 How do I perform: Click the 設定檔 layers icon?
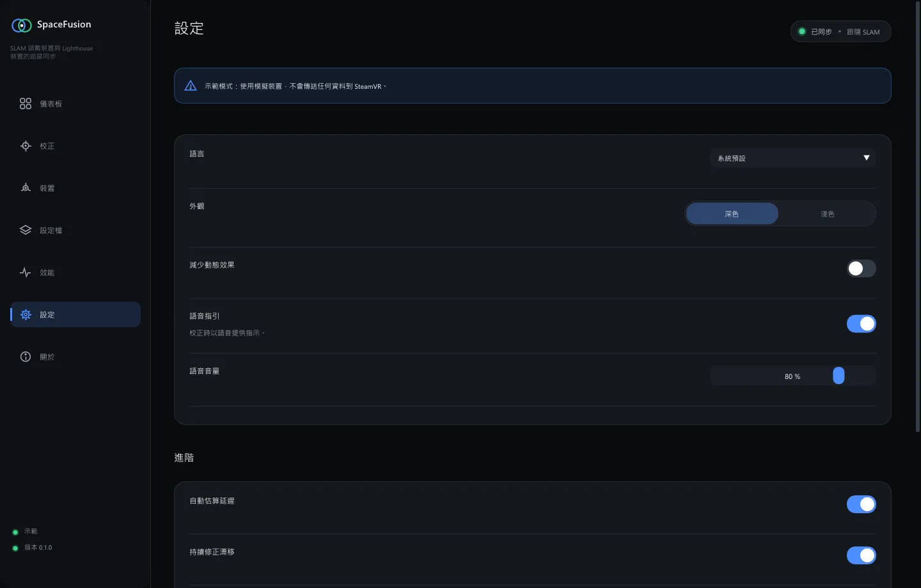[26, 230]
